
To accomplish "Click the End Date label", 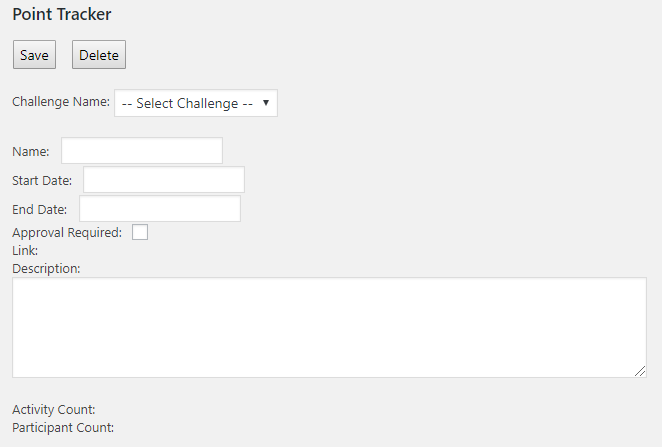I will point(40,210).
